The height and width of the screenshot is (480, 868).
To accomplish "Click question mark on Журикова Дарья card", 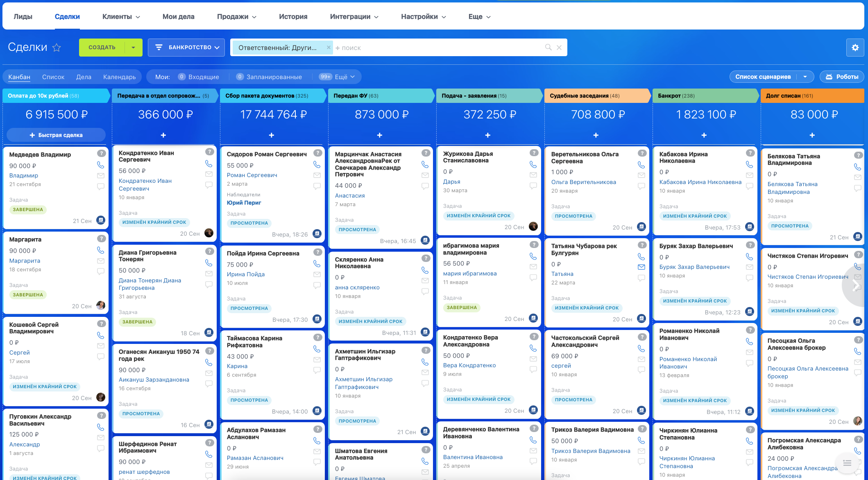I will 533,153.
